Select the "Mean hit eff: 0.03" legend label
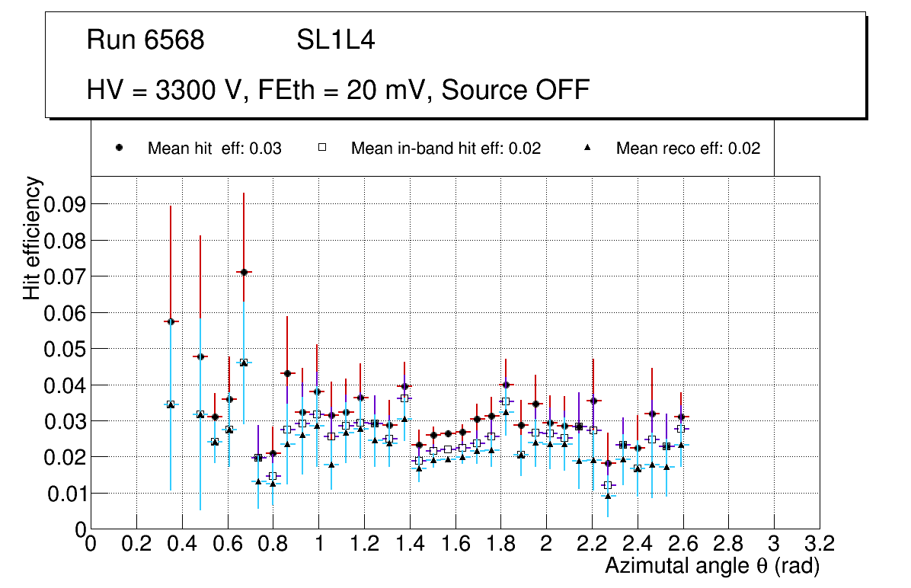 [214, 149]
